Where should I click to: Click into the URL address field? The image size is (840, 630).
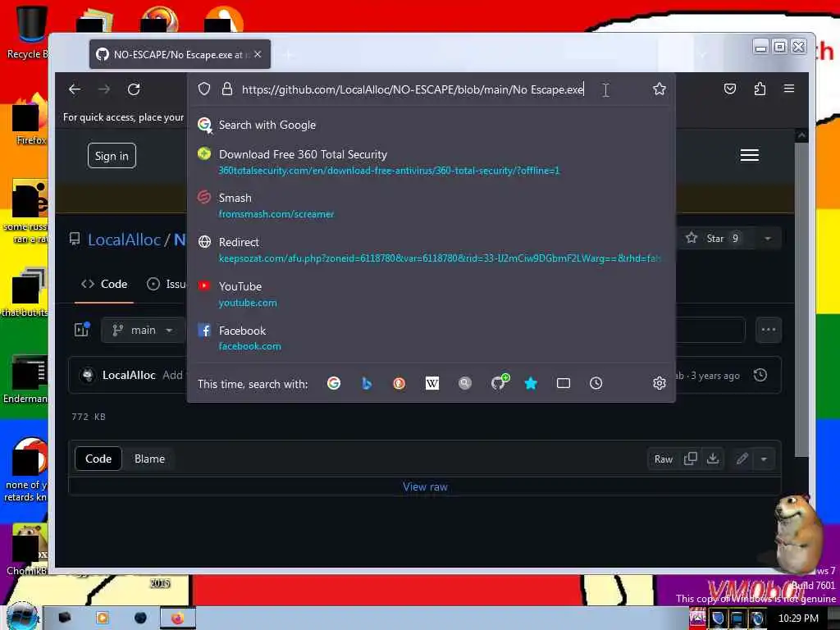pyautogui.click(x=413, y=89)
